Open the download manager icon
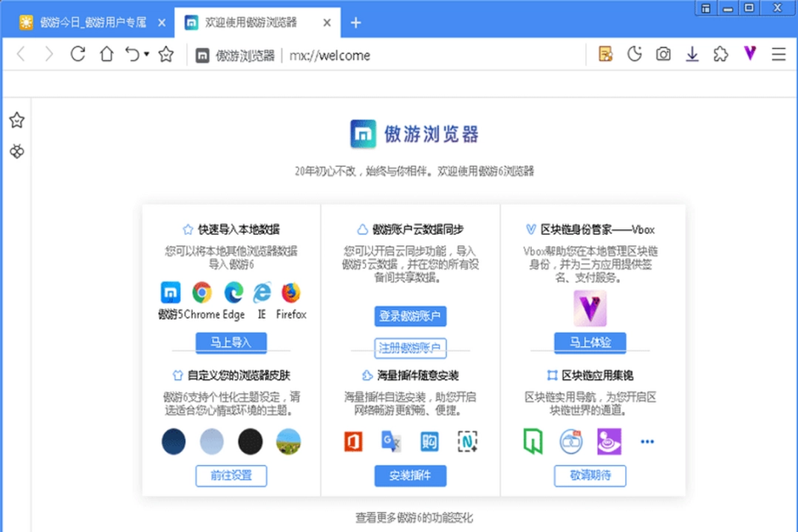This screenshot has height=532, width=798. tap(692, 54)
